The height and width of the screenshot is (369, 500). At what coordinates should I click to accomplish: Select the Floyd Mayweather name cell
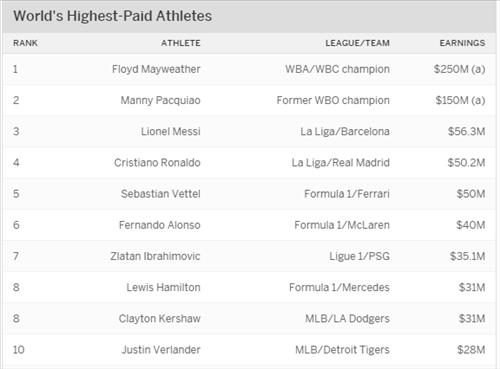156,69
